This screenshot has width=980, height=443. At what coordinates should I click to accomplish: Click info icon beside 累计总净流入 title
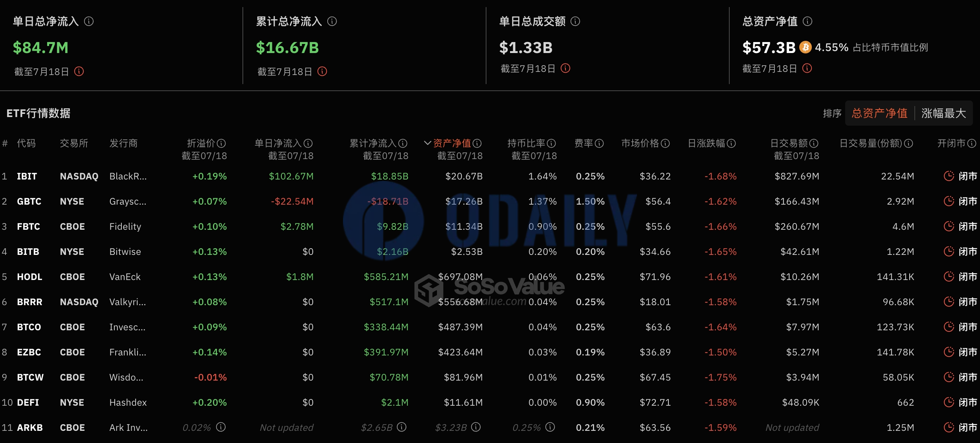(332, 21)
